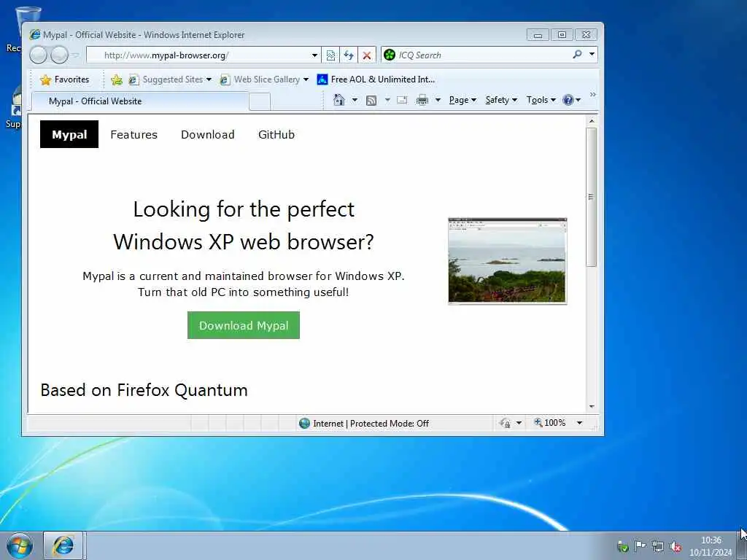This screenshot has width=747, height=560.
Task: Click the magnifier search icon in ICQ box
Action: pos(577,54)
